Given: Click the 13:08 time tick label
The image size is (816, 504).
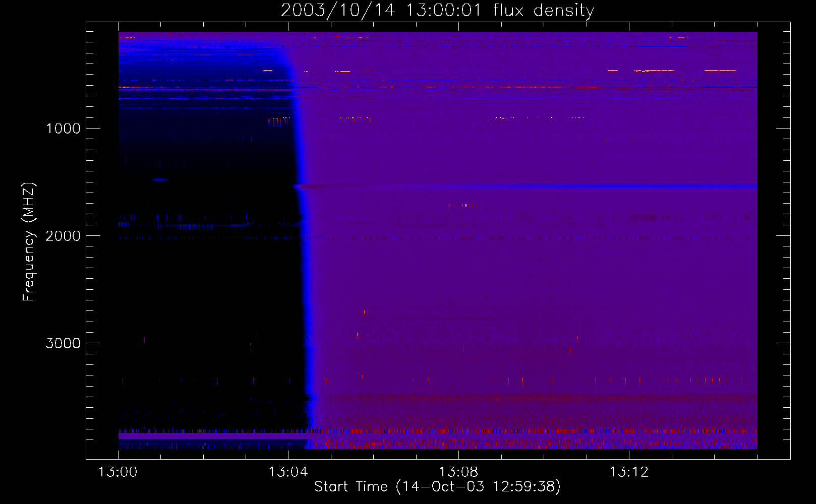Looking at the screenshot, I should coord(458,472).
